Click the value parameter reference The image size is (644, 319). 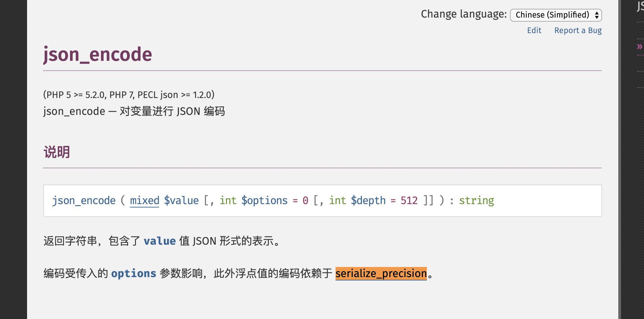(160, 241)
